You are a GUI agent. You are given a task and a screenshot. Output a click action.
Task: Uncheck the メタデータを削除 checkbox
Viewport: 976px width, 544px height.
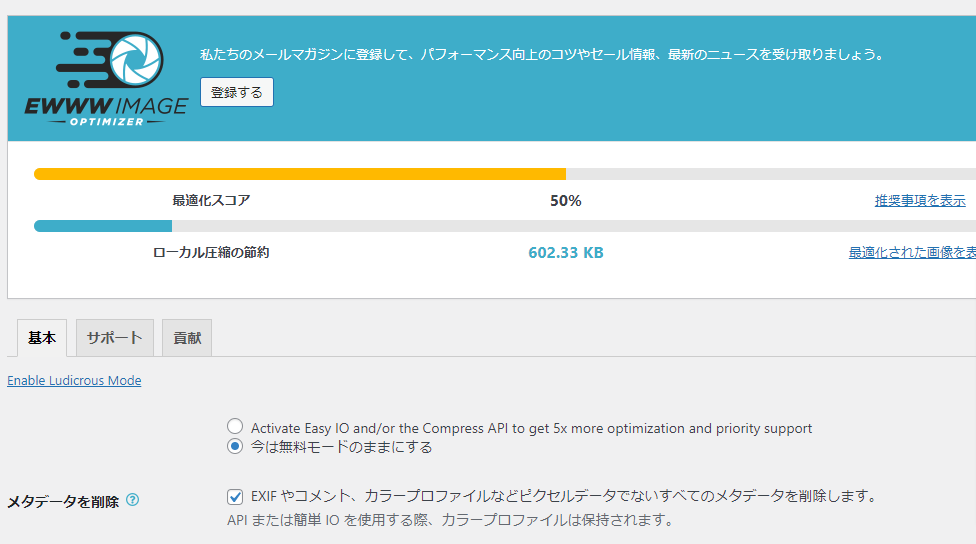click(235, 497)
